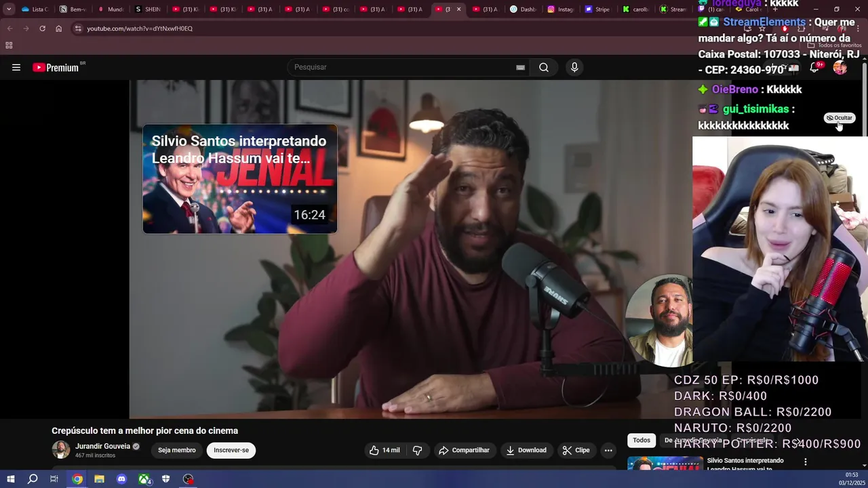Image resolution: width=868 pixels, height=488 pixels.
Task: Go to the browser home page
Action: click(59, 28)
